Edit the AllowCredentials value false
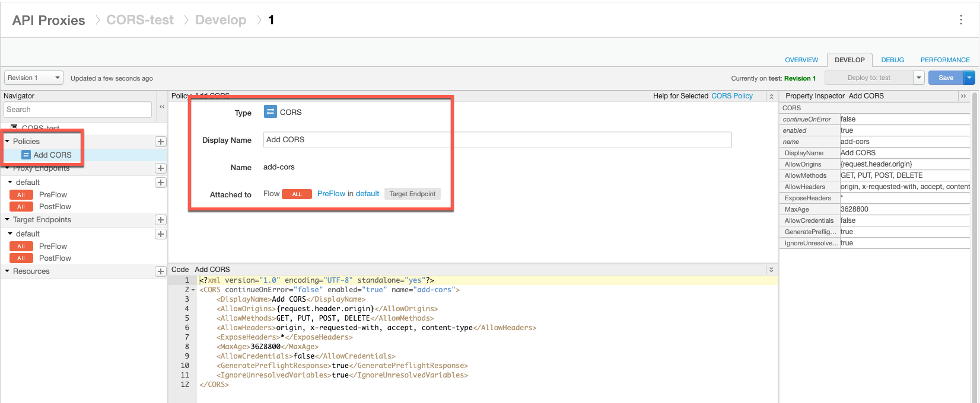Viewport: 980px width, 403px height. pyautogui.click(x=905, y=220)
